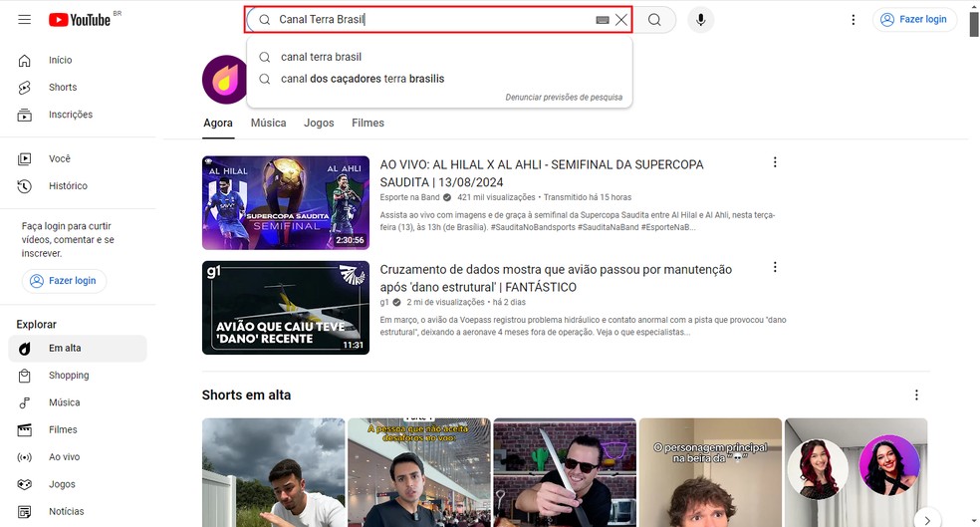980x527 pixels.
Task: Open Filmes in sidebar Explorar
Action: (78, 429)
